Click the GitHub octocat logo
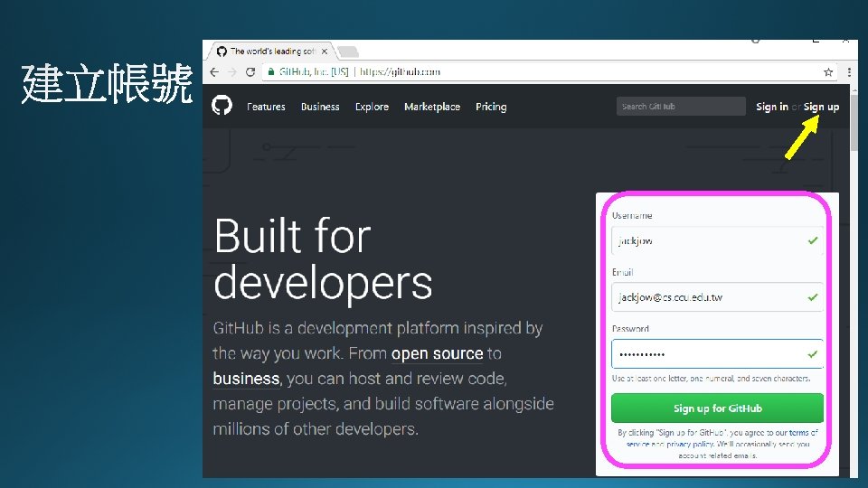The height and width of the screenshot is (488, 868). pos(222,105)
